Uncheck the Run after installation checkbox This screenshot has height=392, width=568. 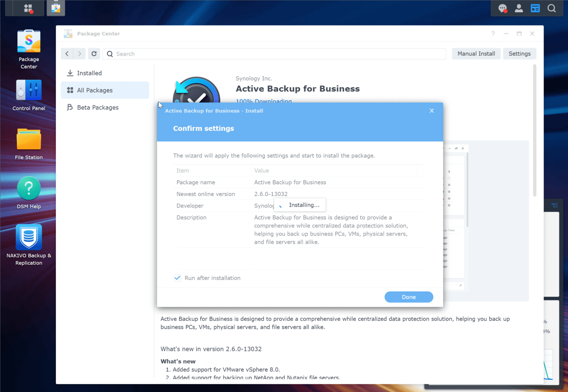(x=177, y=278)
